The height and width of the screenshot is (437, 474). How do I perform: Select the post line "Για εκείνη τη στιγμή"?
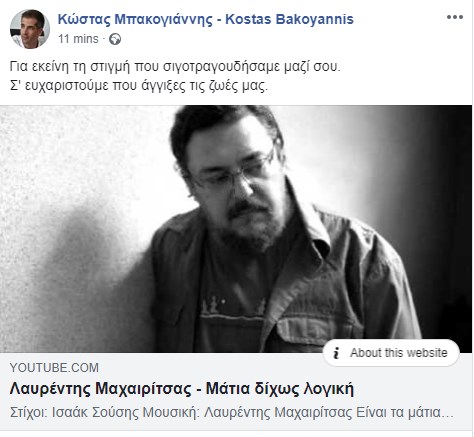click(x=175, y=67)
